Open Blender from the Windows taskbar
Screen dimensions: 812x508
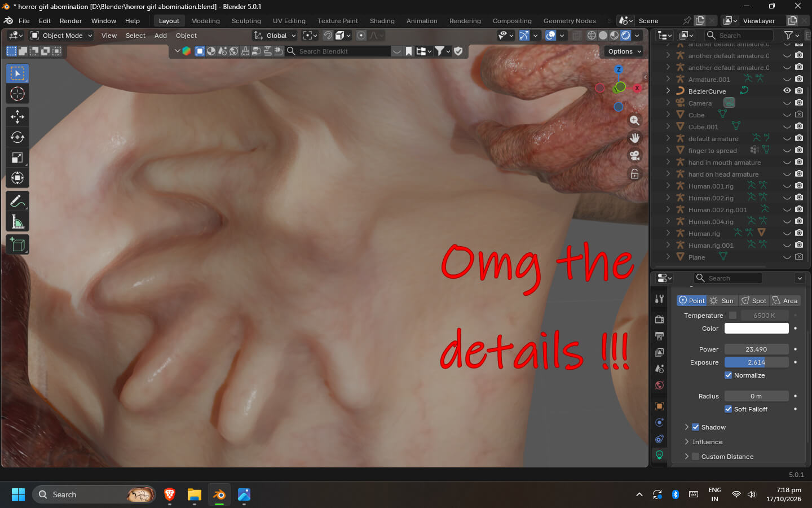(x=219, y=495)
